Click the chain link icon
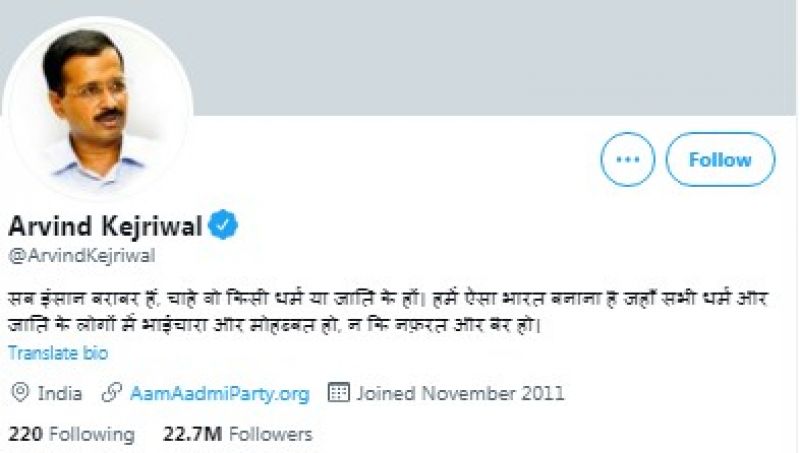Image resolution: width=800 pixels, height=453 pixels. pyautogui.click(x=112, y=393)
